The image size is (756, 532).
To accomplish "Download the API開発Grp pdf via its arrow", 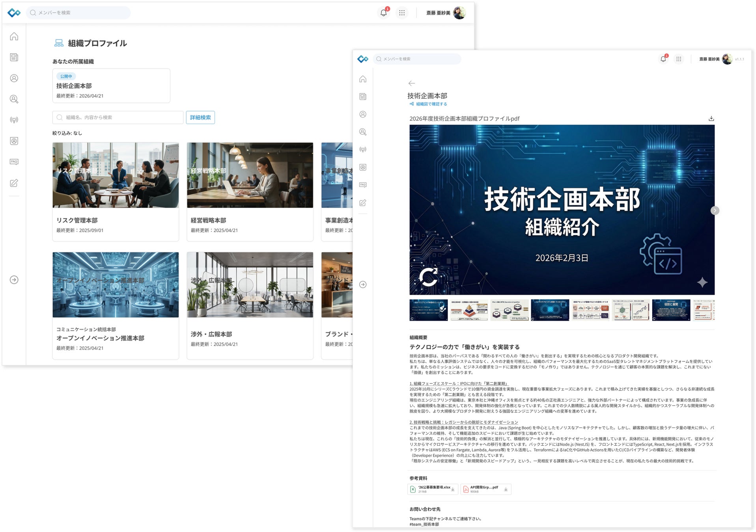I will (506, 489).
